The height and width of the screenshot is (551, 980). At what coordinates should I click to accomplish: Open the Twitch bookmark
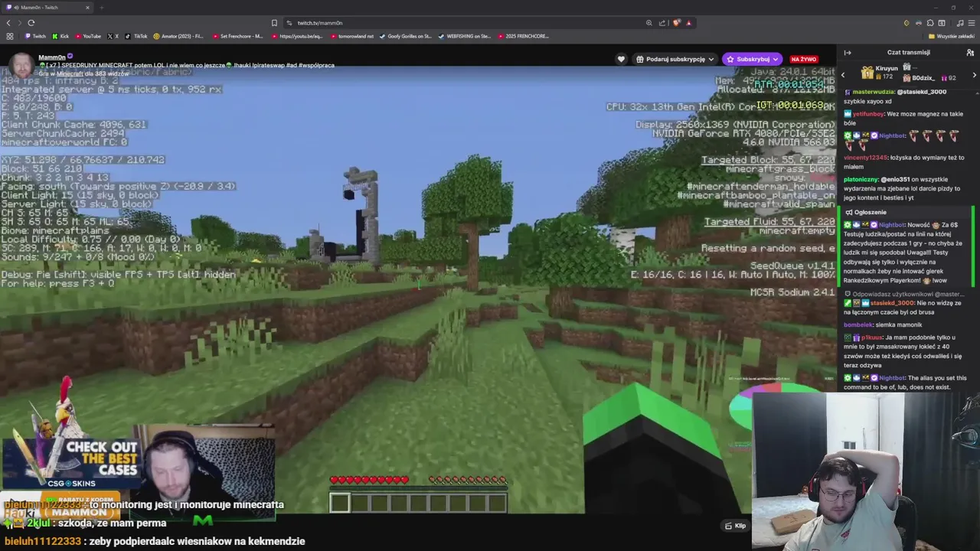click(x=34, y=36)
